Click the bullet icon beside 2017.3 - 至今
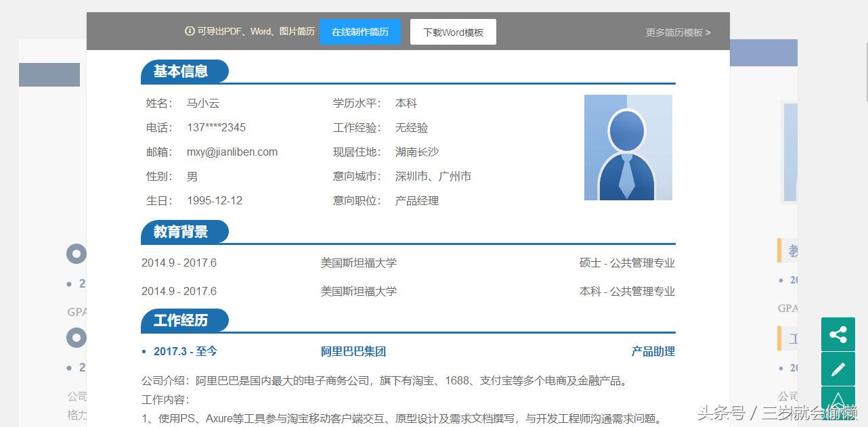This screenshot has width=868, height=427. (143, 352)
